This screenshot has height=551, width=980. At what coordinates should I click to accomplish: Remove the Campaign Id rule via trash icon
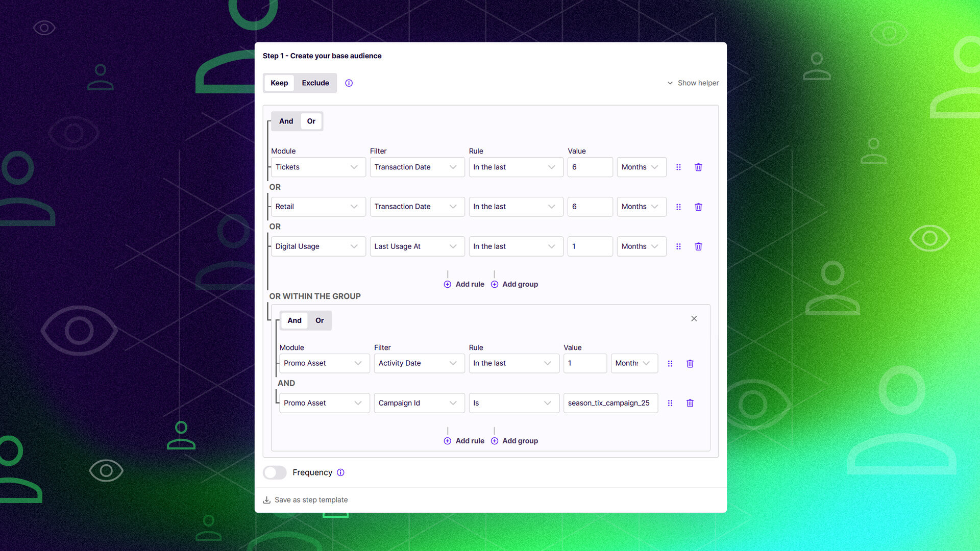point(690,403)
